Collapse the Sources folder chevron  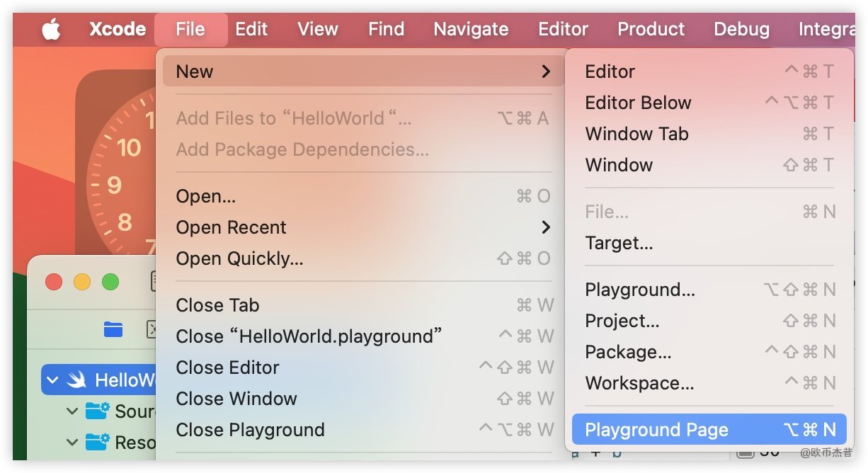click(72, 411)
